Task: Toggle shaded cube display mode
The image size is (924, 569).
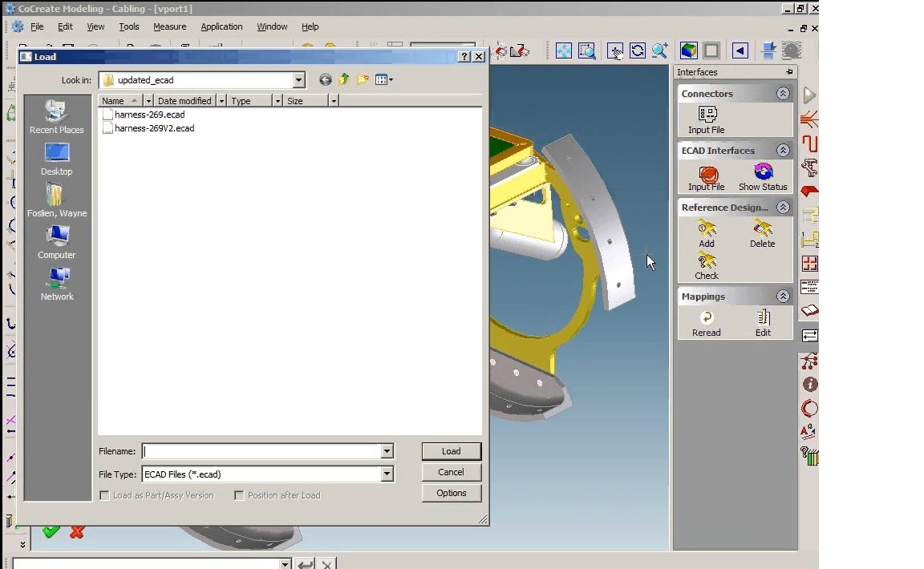Action: point(688,50)
